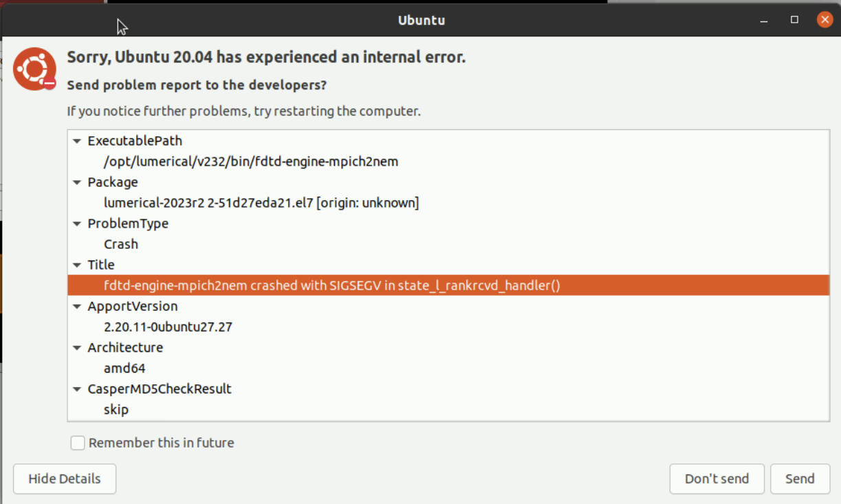Select the lumerical-2023r2 package value row

pyautogui.click(x=261, y=203)
